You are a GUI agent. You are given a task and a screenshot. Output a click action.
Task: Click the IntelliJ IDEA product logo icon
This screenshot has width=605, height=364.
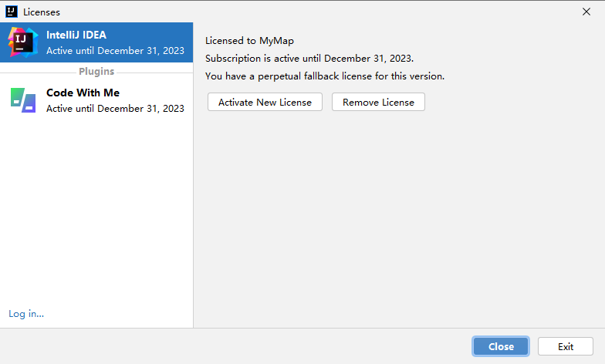pyautogui.click(x=23, y=42)
